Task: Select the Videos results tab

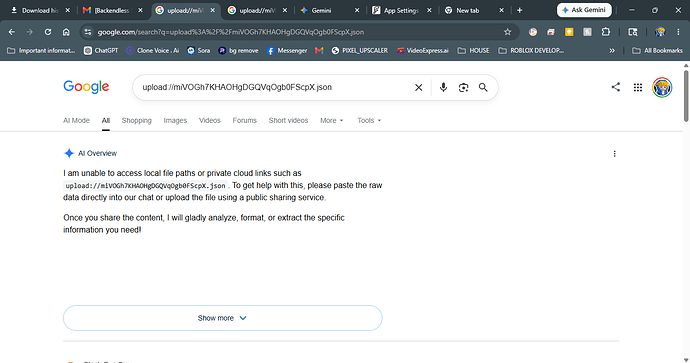Action: click(209, 120)
